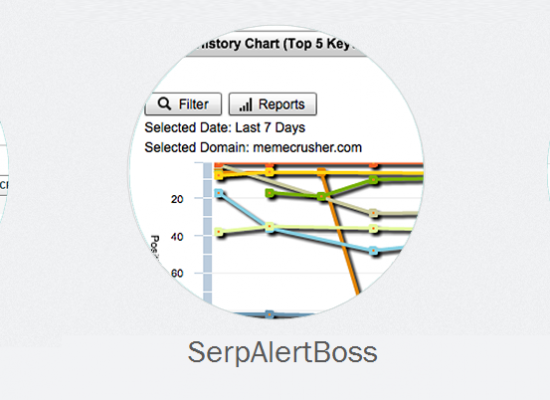This screenshot has height=400, width=550.
Task: Click the Filter button
Action: [x=183, y=104]
